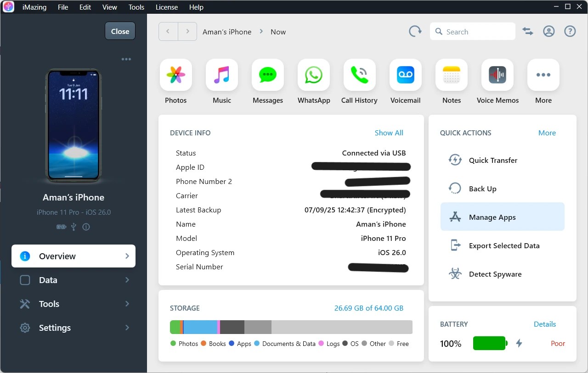
Task: Click the Latest Backup date value
Action: tap(355, 210)
